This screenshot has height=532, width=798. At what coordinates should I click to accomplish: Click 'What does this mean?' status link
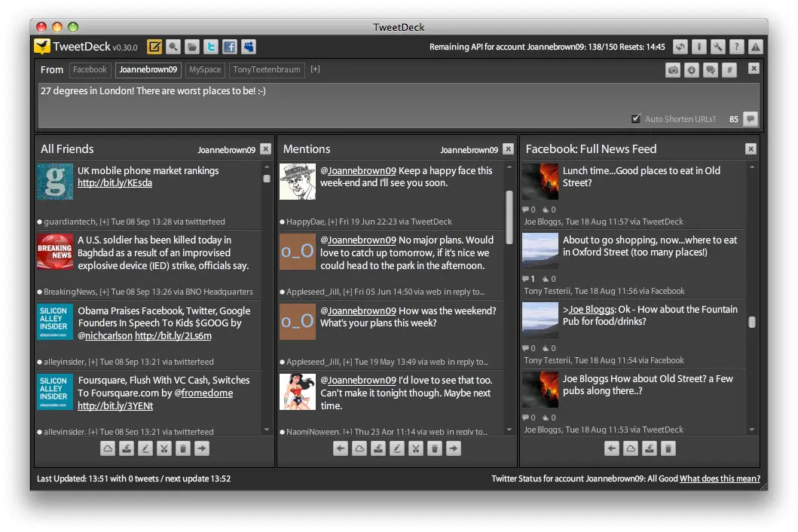click(x=720, y=478)
